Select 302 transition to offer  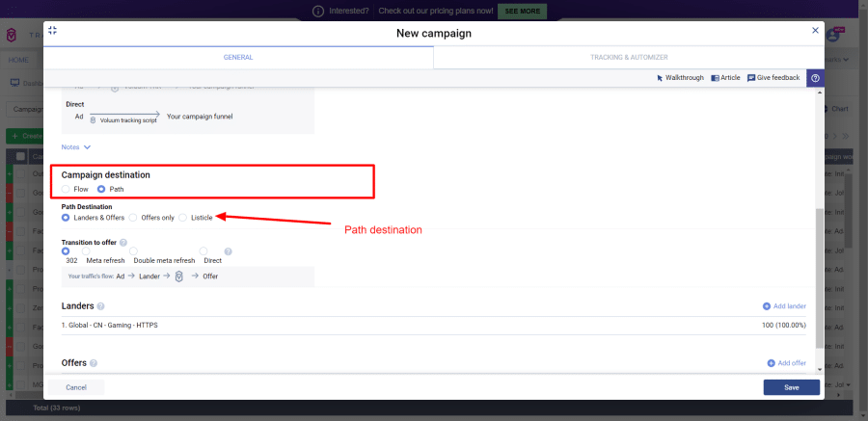[x=66, y=251]
